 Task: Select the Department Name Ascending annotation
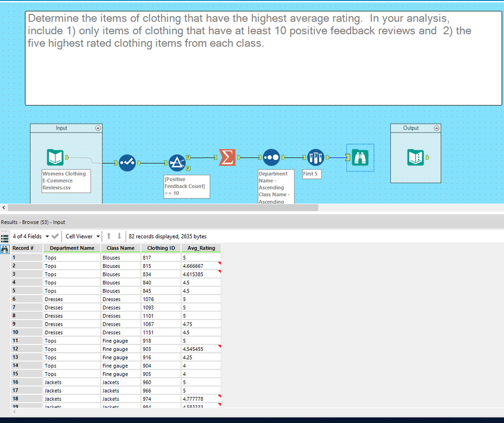pos(276,187)
